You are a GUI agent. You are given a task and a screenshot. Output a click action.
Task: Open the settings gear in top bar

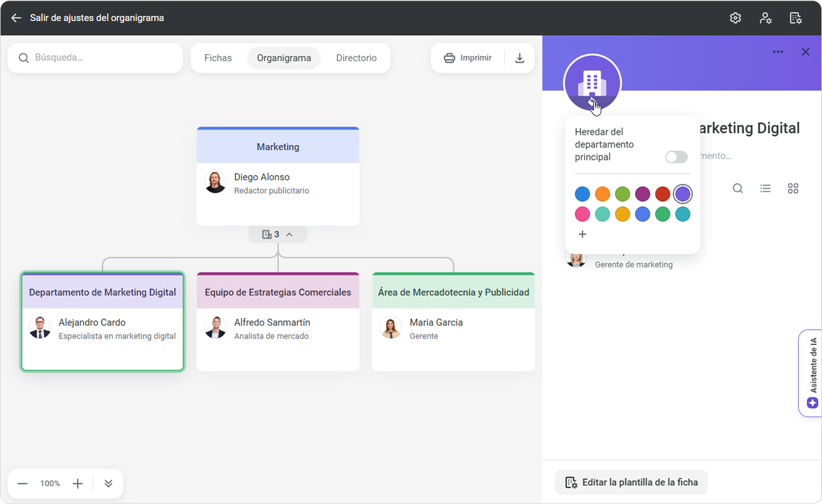pos(735,18)
